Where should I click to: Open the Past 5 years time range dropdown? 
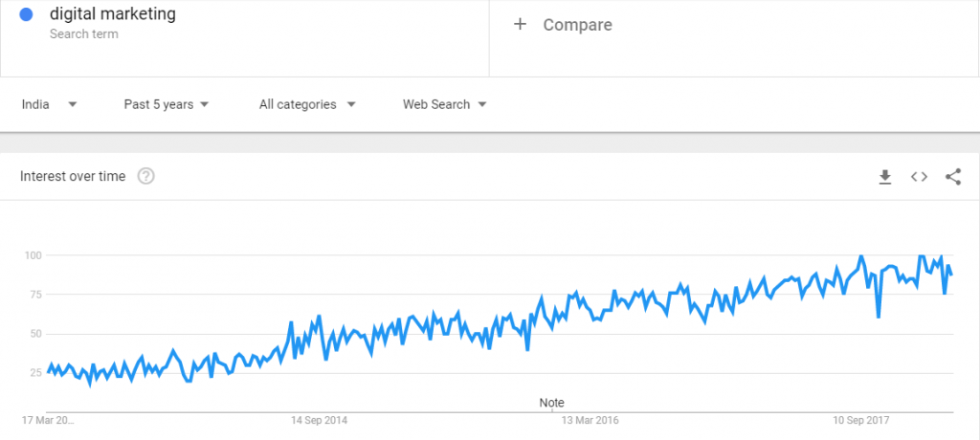[x=167, y=104]
